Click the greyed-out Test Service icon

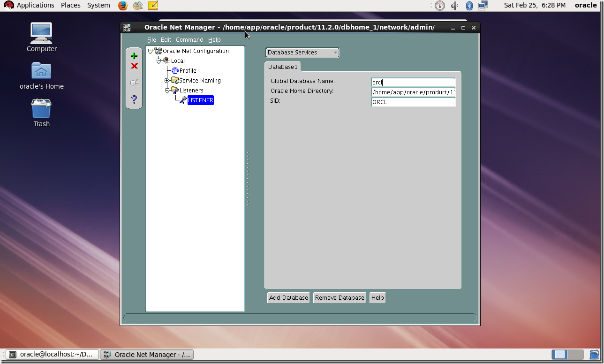pyautogui.click(x=134, y=83)
